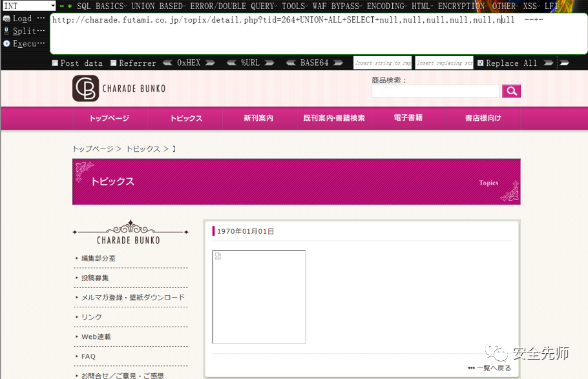This screenshot has height=379, width=588.
Task: Open the XSS menu
Action: (531, 6)
